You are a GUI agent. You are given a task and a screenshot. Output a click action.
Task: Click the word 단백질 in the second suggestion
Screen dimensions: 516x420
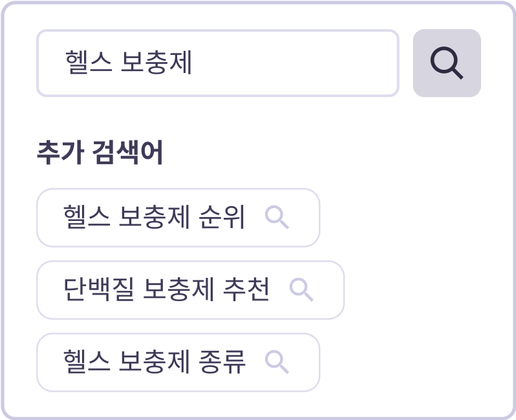point(99,290)
